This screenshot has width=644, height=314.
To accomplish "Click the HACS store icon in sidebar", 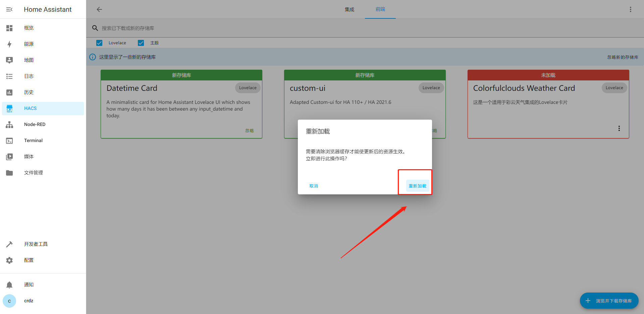I will tap(9, 108).
